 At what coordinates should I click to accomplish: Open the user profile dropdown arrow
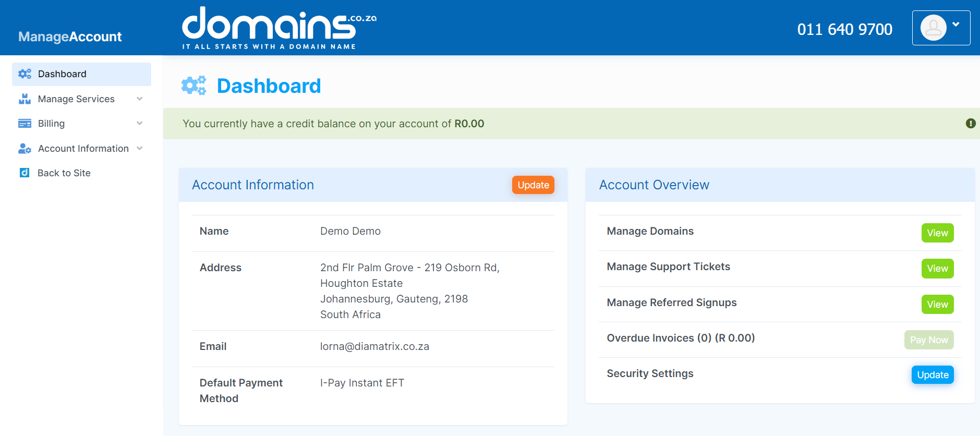point(955,25)
